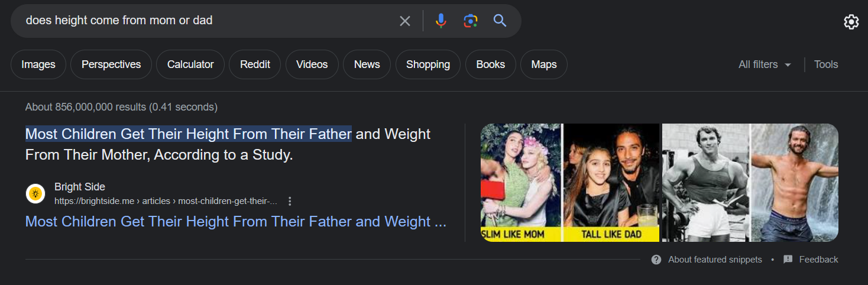Select the Videos filter chip
Viewport: 868px width, 285px height.
pos(312,64)
